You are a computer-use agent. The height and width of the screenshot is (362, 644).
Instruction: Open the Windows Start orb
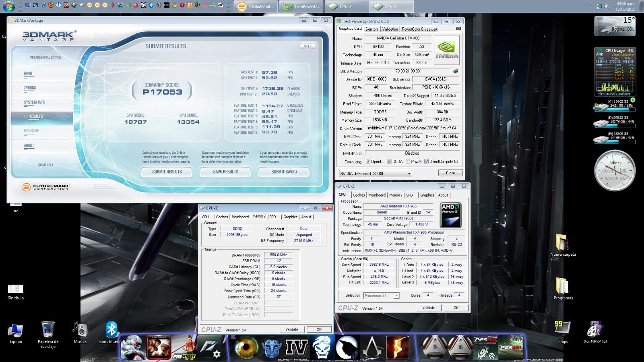[9, 6]
